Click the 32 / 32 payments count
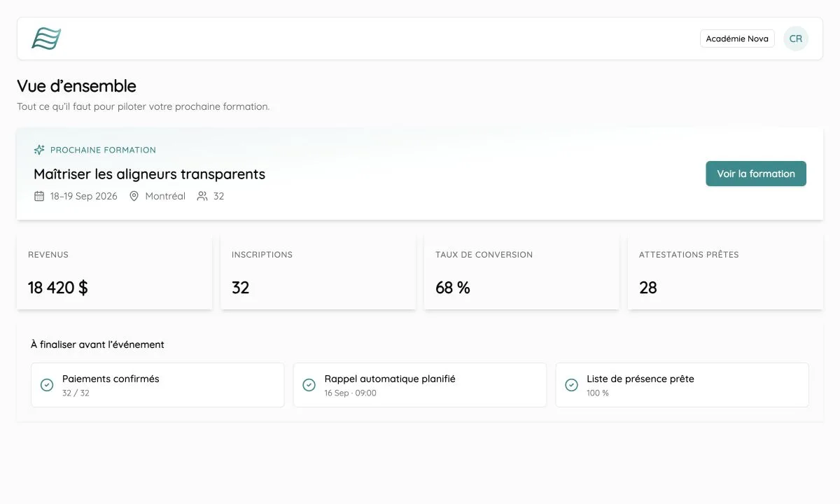This screenshot has height=504, width=840. (x=76, y=393)
